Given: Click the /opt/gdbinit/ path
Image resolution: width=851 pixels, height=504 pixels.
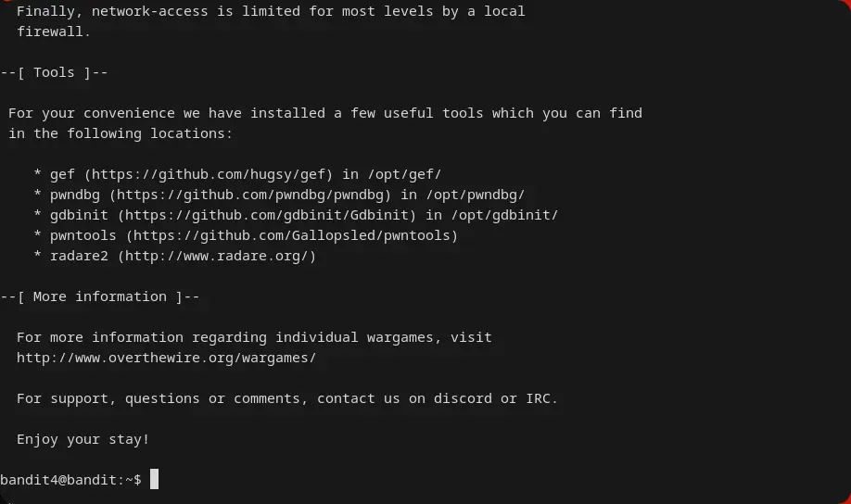Looking at the screenshot, I should [x=504, y=215].
